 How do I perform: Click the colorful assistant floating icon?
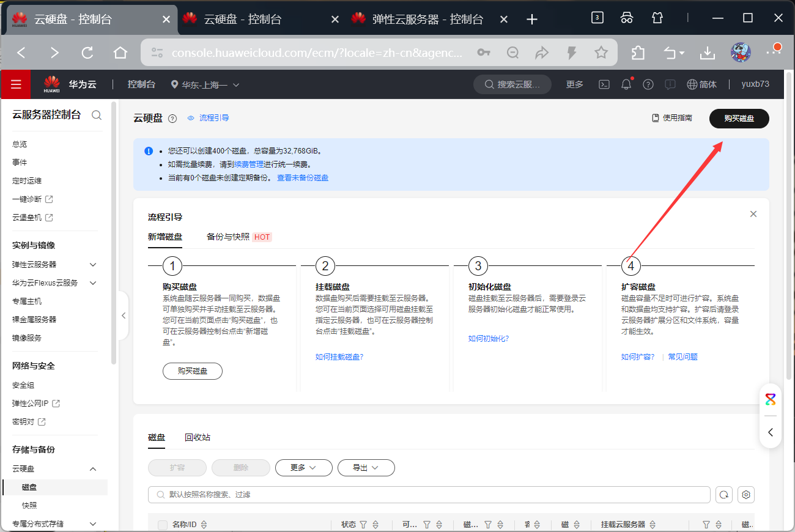click(x=771, y=400)
